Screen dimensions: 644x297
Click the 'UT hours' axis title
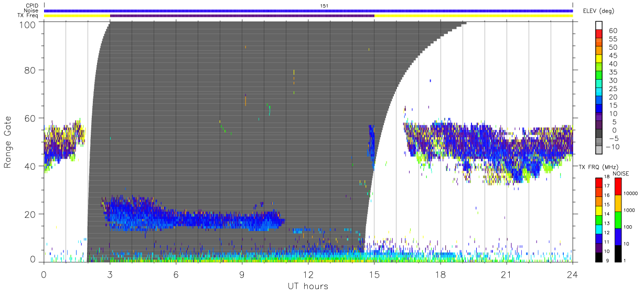pyautogui.click(x=308, y=286)
